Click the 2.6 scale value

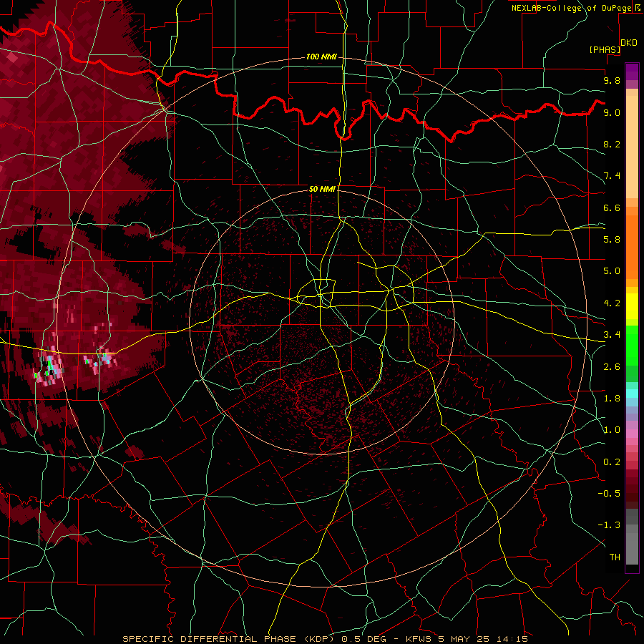[x=612, y=367]
